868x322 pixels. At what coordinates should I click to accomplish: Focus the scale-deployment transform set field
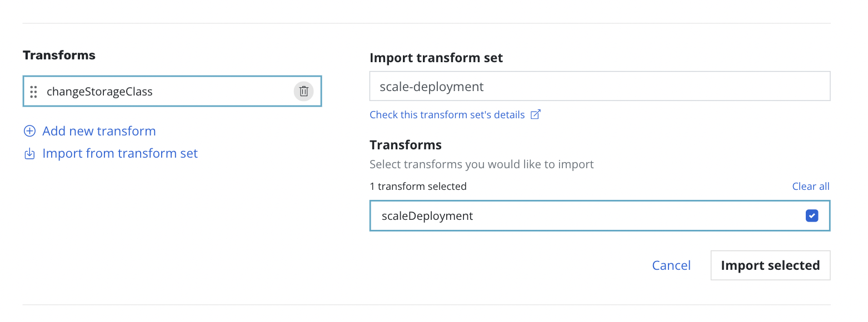(x=600, y=87)
